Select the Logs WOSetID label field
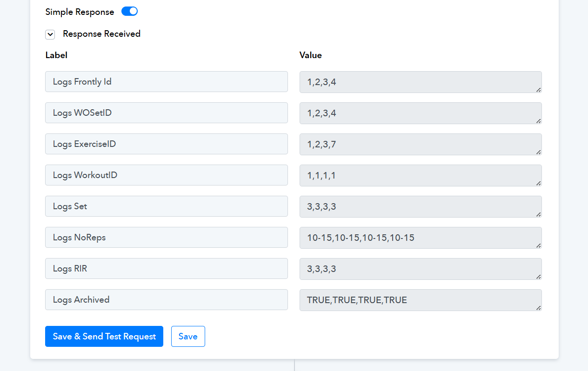Screen dimensions: 588x371 pyautogui.click(x=166, y=113)
